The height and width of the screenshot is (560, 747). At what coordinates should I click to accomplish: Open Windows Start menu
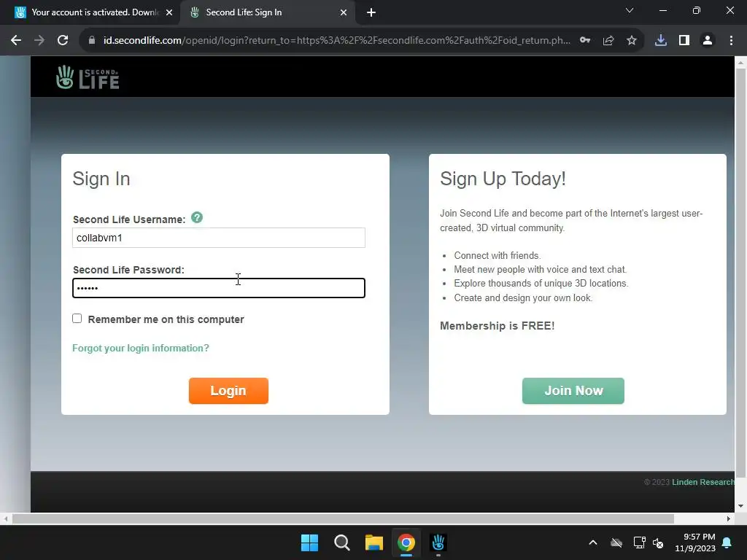pos(309,542)
